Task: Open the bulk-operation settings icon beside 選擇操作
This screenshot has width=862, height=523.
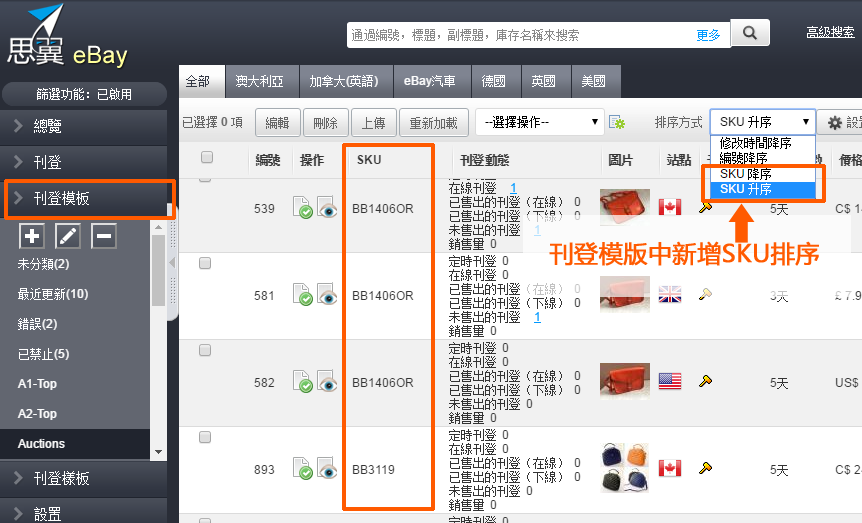Action: pyautogui.click(x=617, y=122)
